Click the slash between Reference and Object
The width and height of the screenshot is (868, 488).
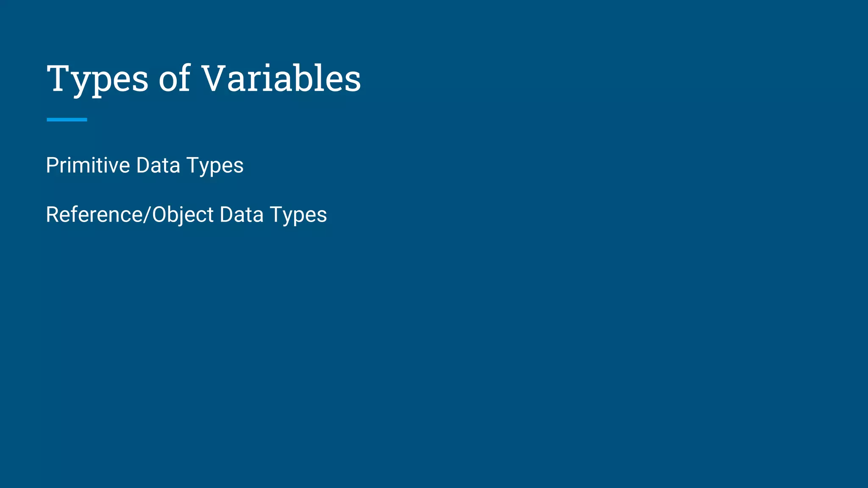[x=147, y=214]
